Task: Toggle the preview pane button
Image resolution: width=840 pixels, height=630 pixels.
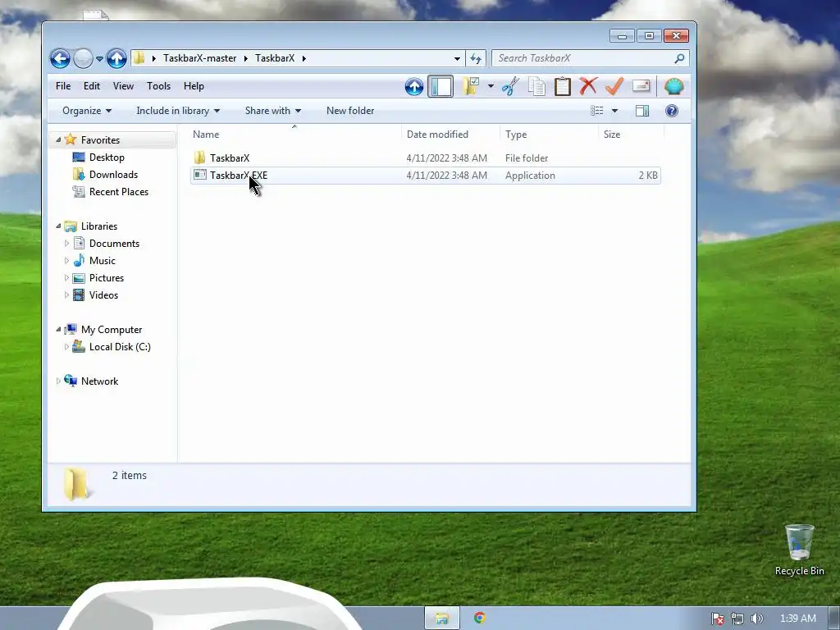Action: [641, 111]
